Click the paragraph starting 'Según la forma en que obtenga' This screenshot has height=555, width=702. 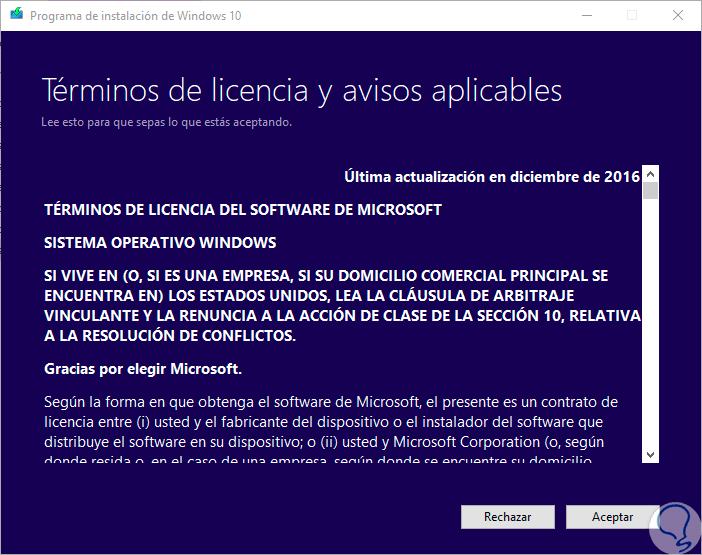coord(331,431)
